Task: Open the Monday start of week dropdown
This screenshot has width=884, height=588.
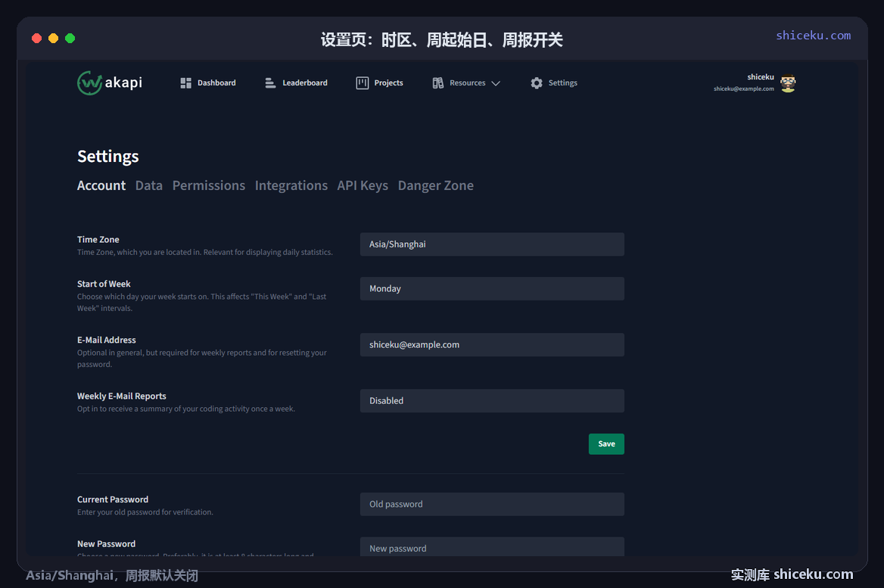Action: click(492, 288)
